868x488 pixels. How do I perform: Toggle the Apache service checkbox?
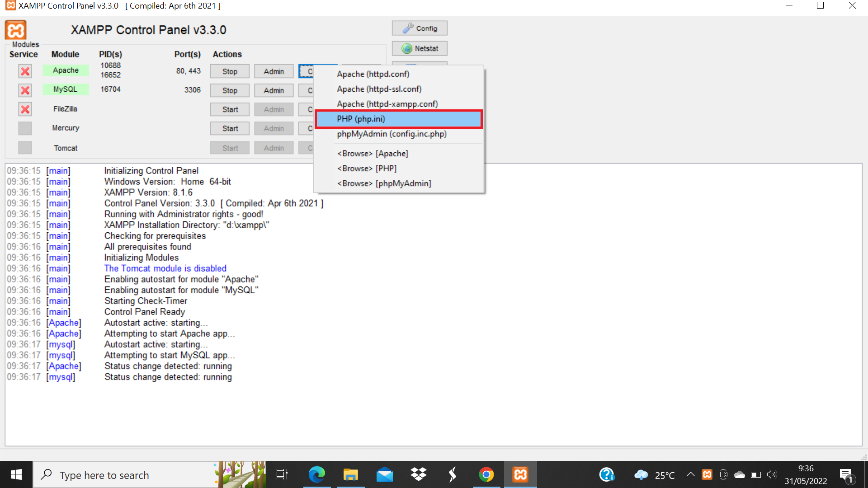point(25,71)
